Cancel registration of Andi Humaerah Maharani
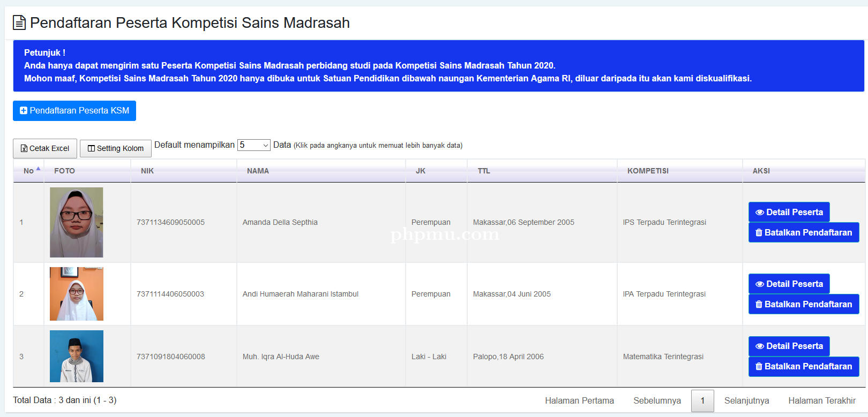This screenshot has width=868, height=417. pyautogui.click(x=803, y=304)
